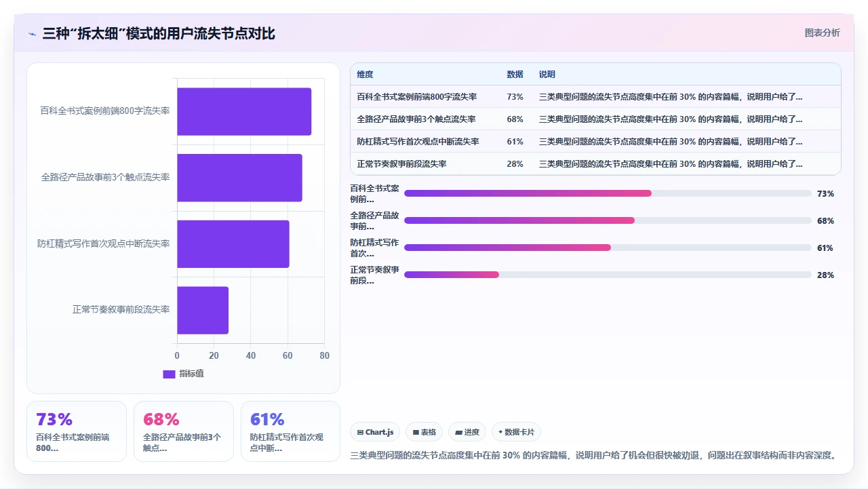Click the 防杠精式写作首次观点中断流失率 chart bar
868x489 pixels.
click(x=233, y=243)
